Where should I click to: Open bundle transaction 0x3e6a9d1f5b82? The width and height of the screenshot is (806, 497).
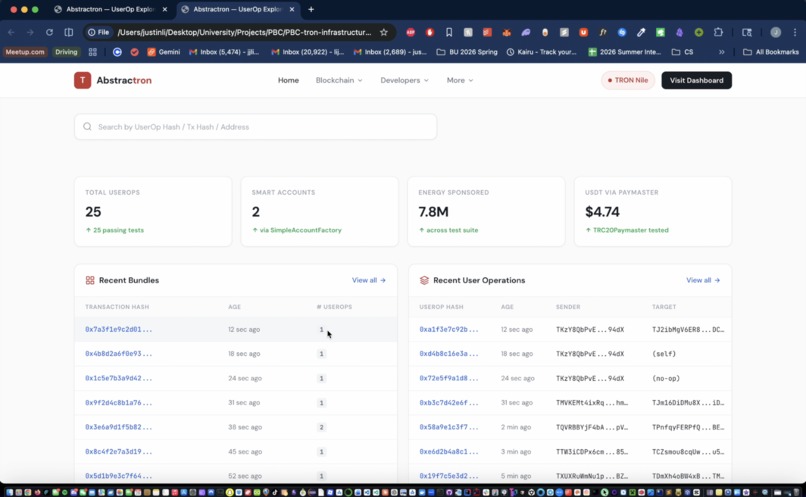[x=118, y=427]
